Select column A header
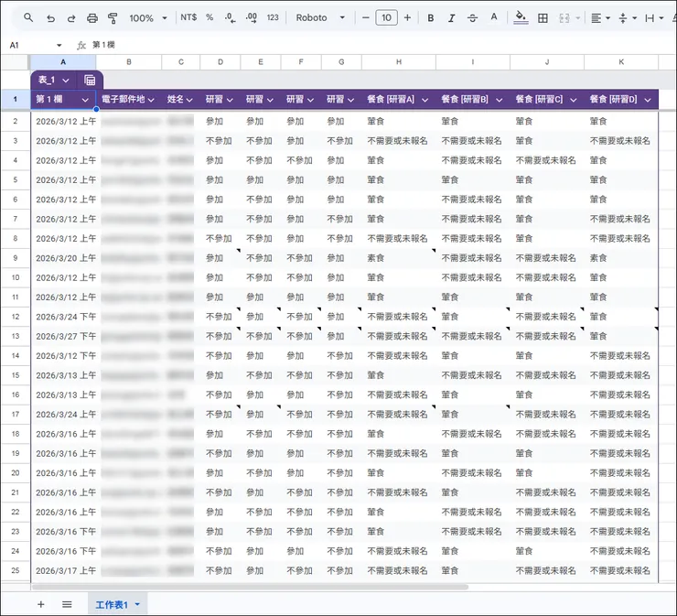 tap(63, 62)
